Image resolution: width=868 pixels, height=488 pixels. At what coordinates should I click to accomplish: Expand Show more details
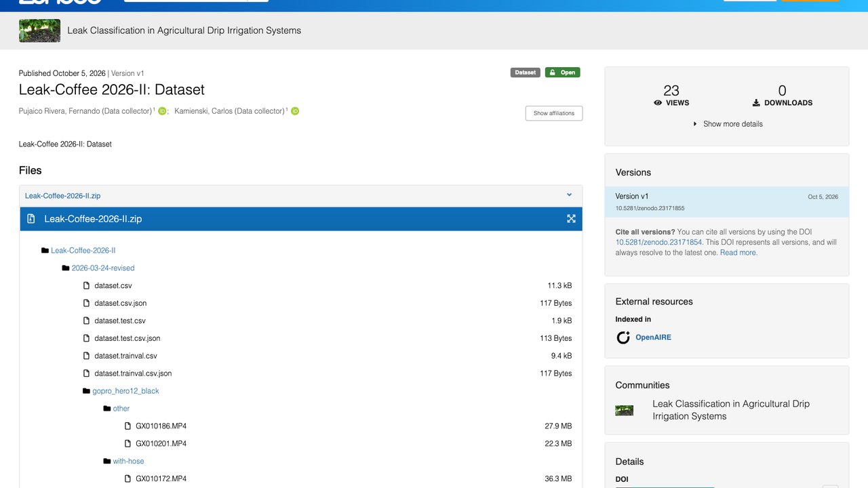coord(728,124)
